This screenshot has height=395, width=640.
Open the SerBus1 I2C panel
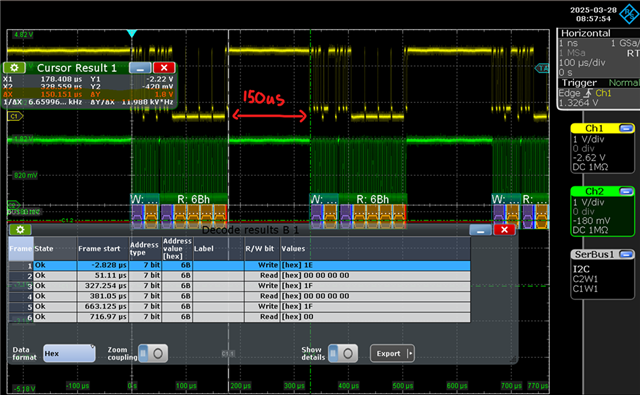602,274
